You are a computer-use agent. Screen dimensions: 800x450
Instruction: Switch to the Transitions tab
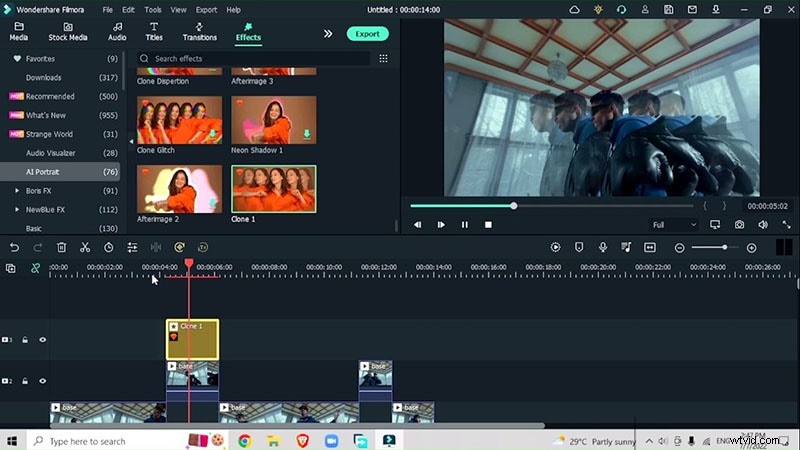click(199, 32)
